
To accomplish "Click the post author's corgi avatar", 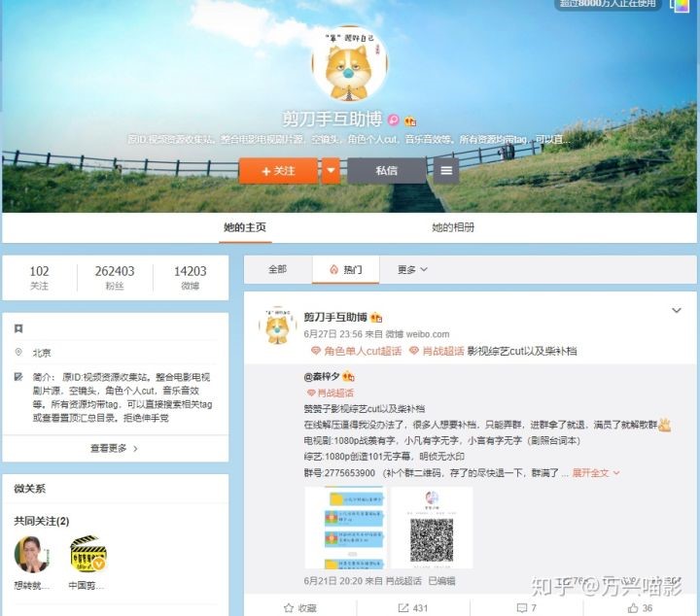I will tap(278, 325).
